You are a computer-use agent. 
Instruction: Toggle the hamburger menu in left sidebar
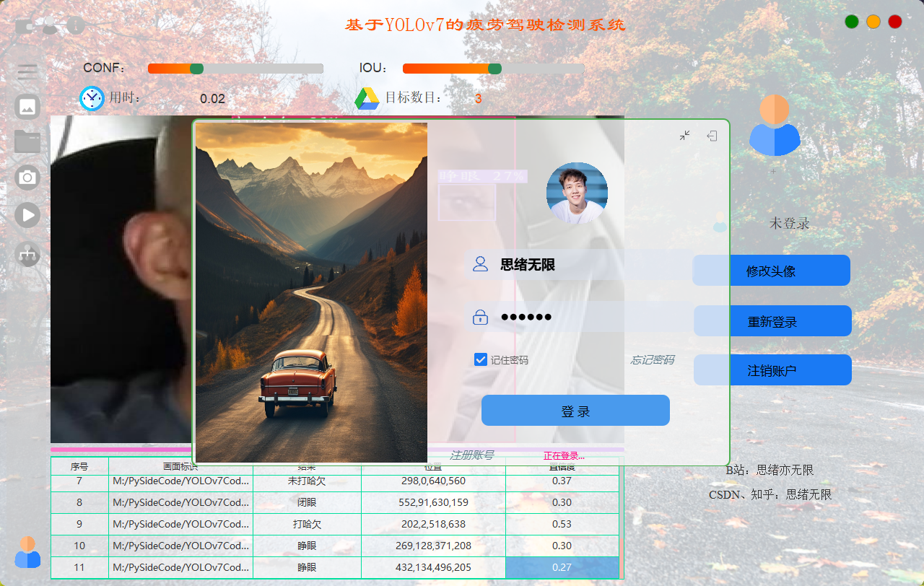[x=28, y=71]
